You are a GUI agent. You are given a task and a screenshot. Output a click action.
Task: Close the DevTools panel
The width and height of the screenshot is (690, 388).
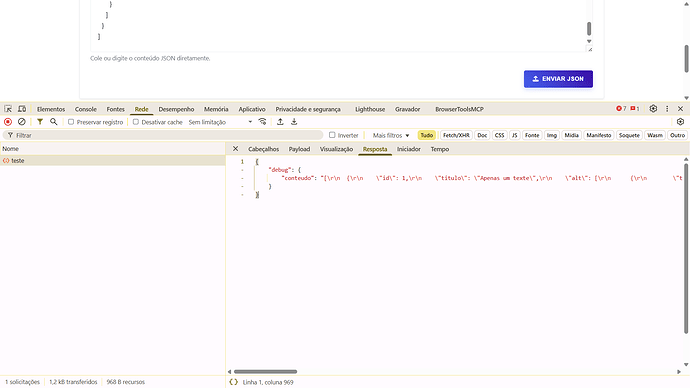pyautogui.click(x=680, y=109)
